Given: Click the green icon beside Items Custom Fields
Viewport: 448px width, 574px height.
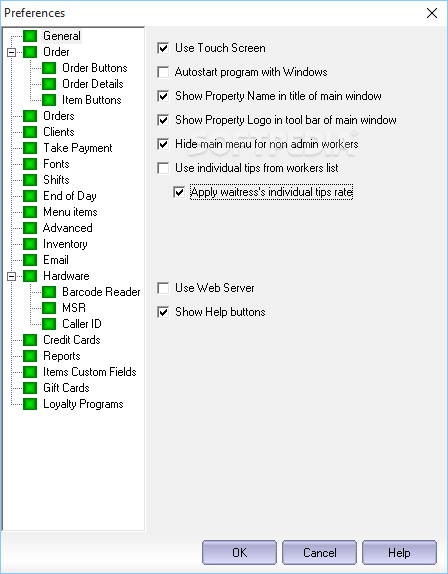Looking at the screenshot, I should [30, 372].
